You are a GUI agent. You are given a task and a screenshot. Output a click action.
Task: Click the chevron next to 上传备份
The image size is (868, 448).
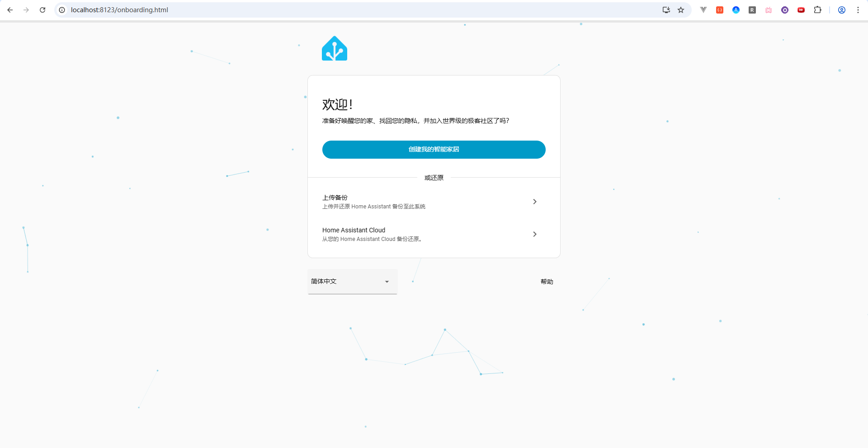coord(534,202)
